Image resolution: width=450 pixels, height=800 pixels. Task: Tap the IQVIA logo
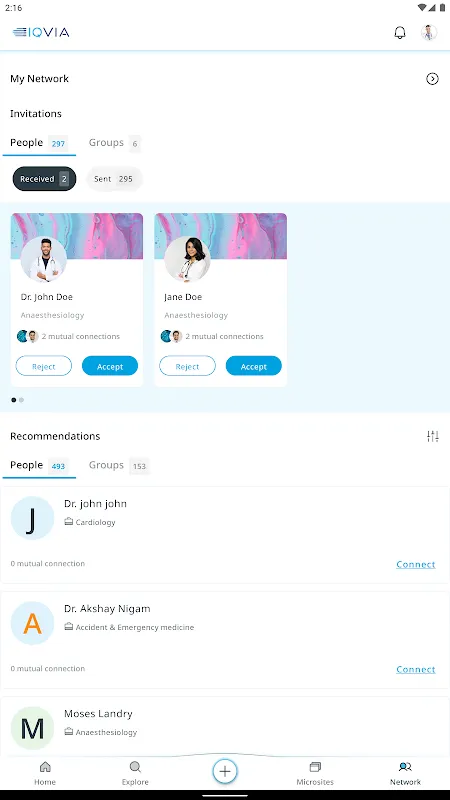41,33
